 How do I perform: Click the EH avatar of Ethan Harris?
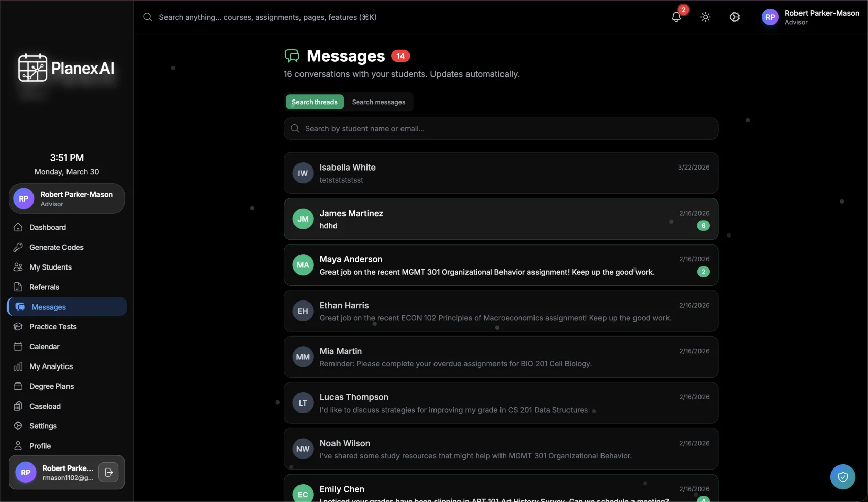click(303, 311)
